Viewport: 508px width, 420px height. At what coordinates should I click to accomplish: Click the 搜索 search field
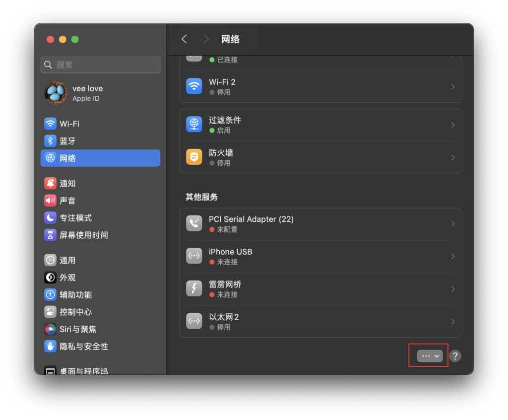tap(100, 65)
